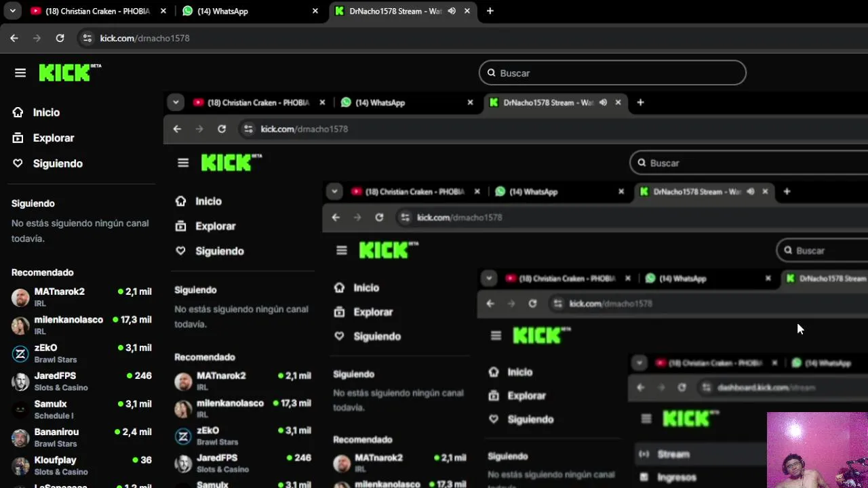Image resolution: width=868 pixels, height=488 pixels.
Task: Click the browse icon beside outermost Explorar
Action: 18,138
